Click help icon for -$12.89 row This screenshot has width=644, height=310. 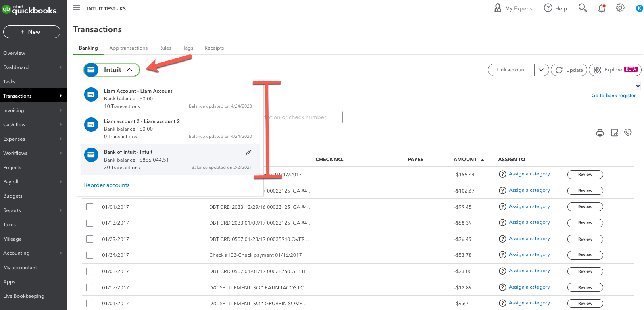click(x=502, y=287)
